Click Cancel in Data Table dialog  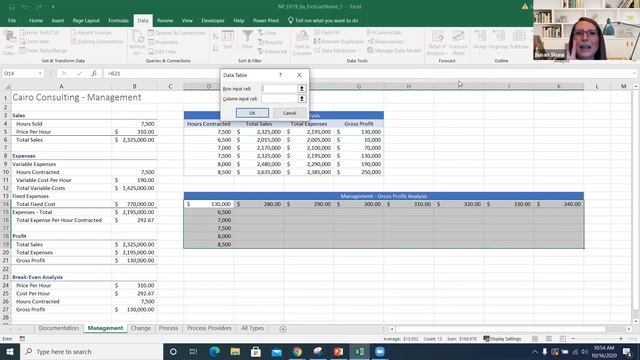[x=289, y=113]
